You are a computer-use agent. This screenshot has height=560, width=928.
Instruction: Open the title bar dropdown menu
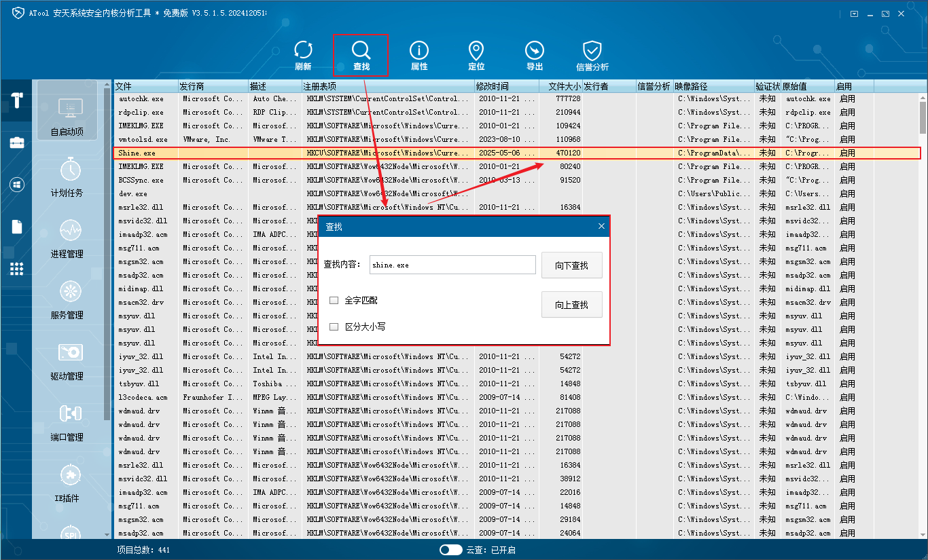(854, 14)
